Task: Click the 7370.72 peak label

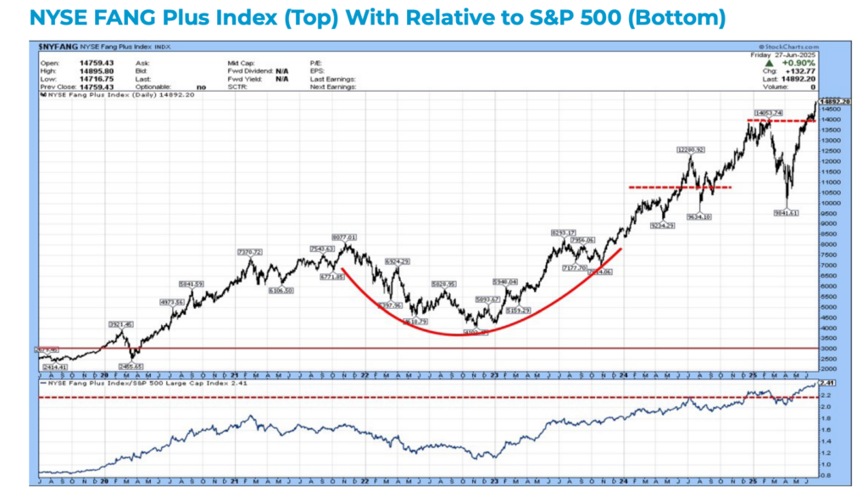Action: coord(250,252)
